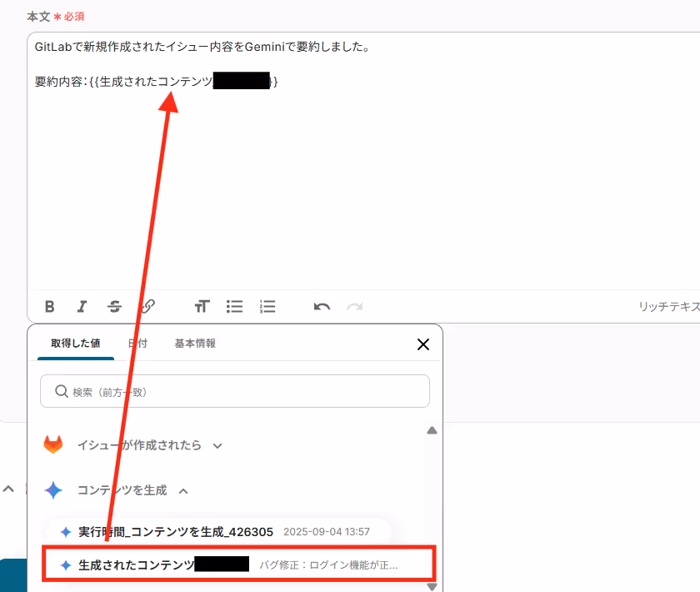Select the 実行時間_コンテンツを生成_426305 value
The image size is (700, 592).
point(218,532)
